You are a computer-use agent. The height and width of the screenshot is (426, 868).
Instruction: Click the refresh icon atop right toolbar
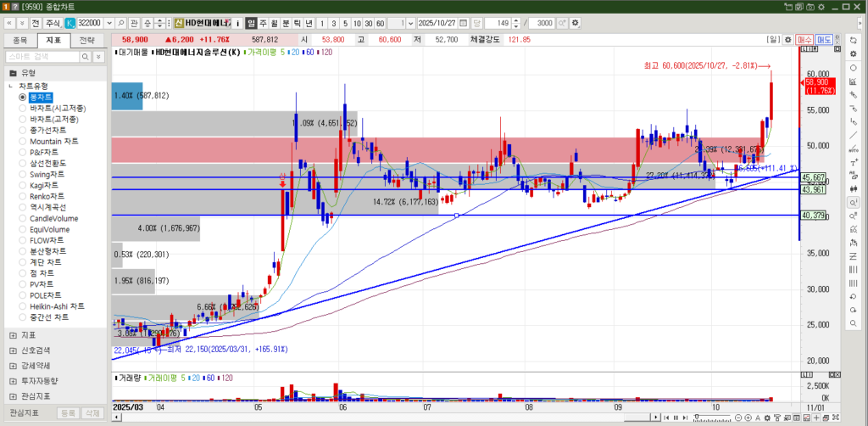pyautogui.click(x=853, y=40)
